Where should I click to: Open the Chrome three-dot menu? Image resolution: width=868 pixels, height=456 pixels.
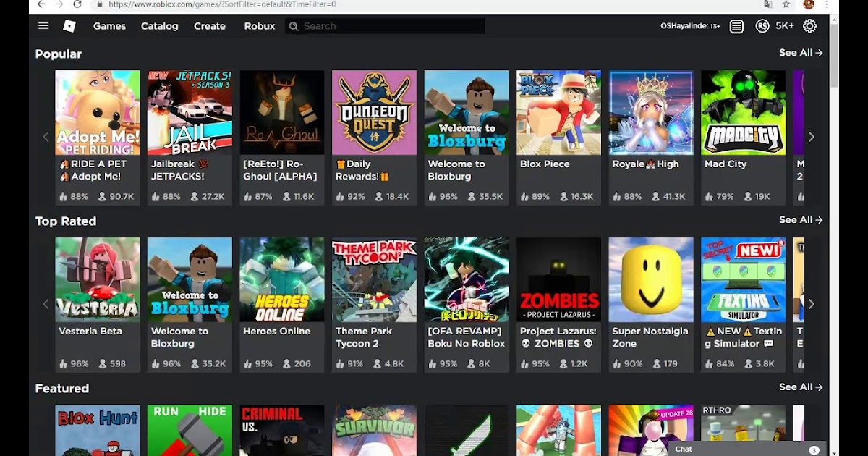pyautogui.click(x=827, y=4)
